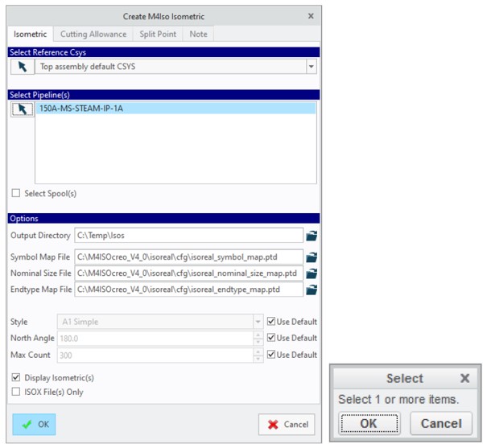The width and height of the screenshot is (487, 448).
Task: Expand the Reference Csys dropdown arrow
Action: tap(312, 67)
